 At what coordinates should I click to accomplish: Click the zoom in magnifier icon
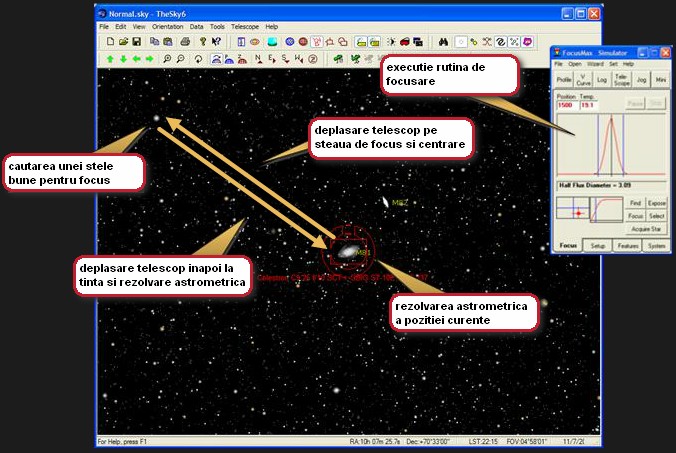[x=166, y=59]
